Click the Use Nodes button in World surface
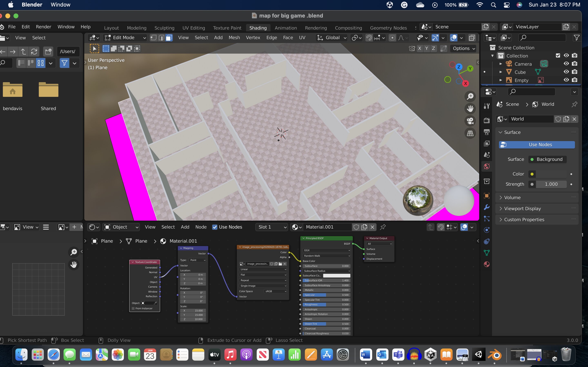This screenshot has height=367, width=588. 537,145
